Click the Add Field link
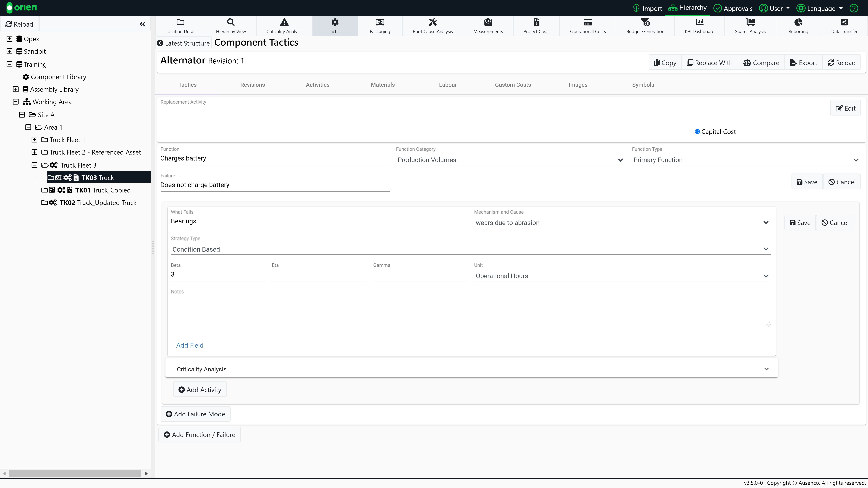The height and width of the screenshot is (488, 868). (190, 345)
